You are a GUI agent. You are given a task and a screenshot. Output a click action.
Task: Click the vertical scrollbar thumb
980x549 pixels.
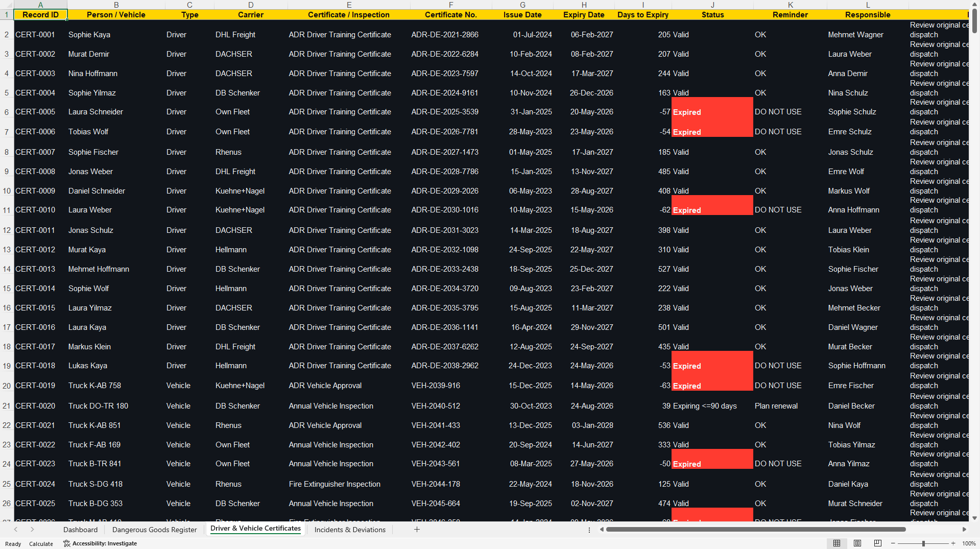pos(974,20)
